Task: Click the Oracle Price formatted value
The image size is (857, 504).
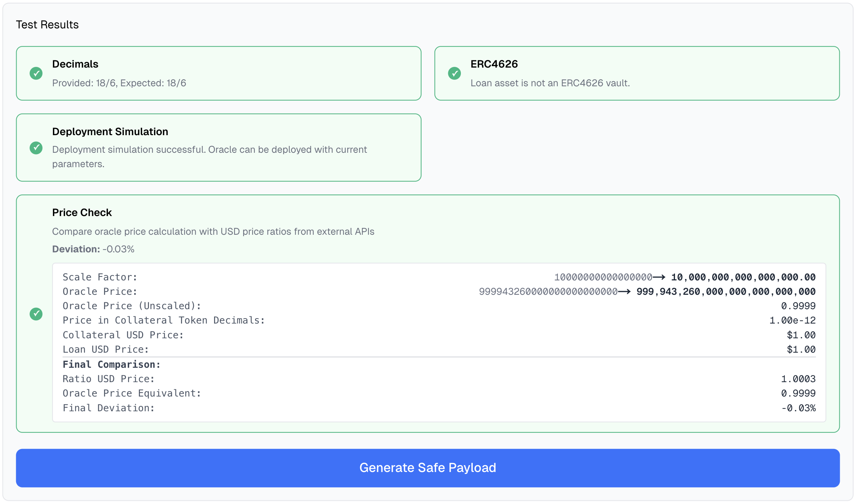Action: tap(726, 292)
